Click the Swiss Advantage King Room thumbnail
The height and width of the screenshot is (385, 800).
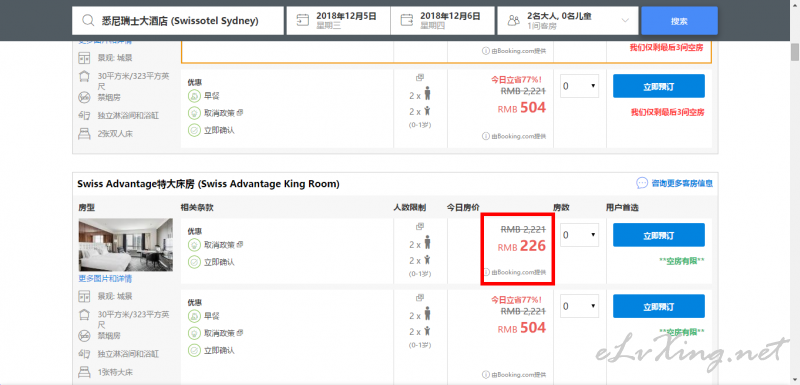pyautogui.click(x=126, y=245)
